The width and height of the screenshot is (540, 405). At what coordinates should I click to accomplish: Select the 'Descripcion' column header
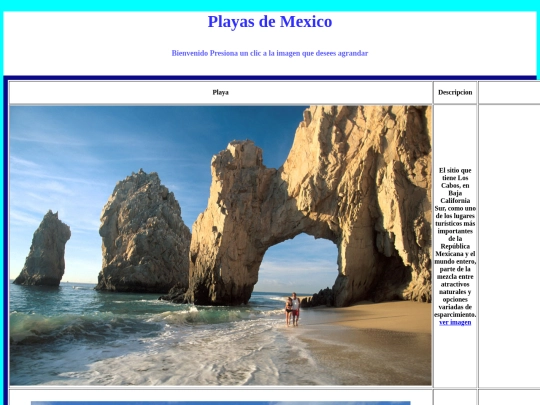click(455, 92)
